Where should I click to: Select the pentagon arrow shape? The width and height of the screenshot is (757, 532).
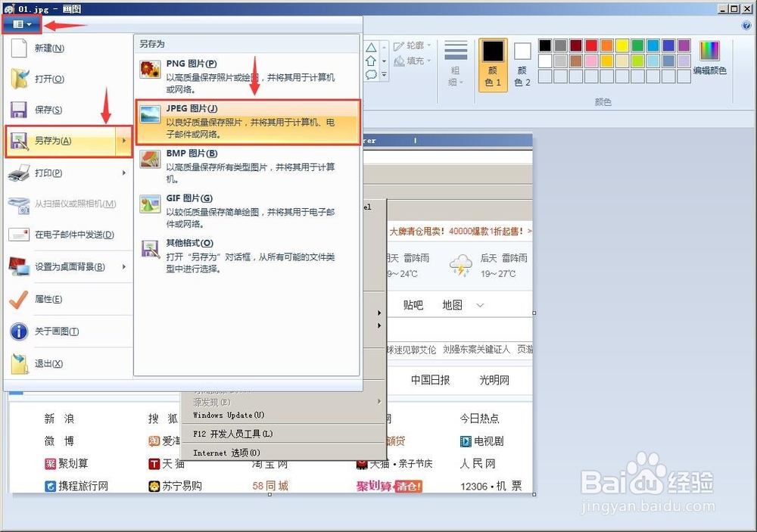click(371, 59)
